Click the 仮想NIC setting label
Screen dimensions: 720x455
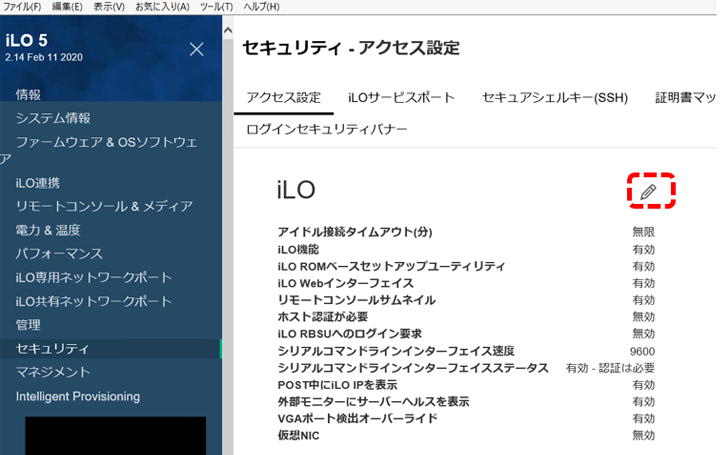[298, 435]
